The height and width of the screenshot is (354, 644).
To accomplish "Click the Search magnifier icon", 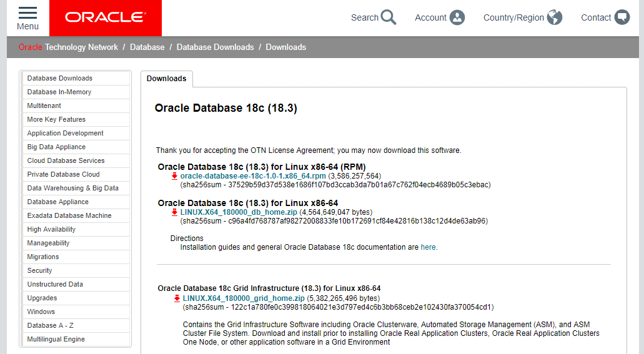I will (x=388, y=17).
